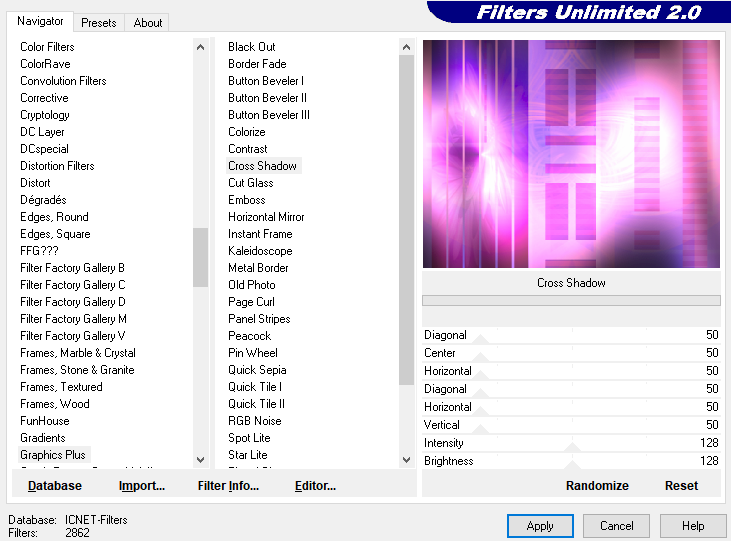Choose the Kaleidoscope filter
The width and height of the screenshot is (731, 541).
pos(260,251)
